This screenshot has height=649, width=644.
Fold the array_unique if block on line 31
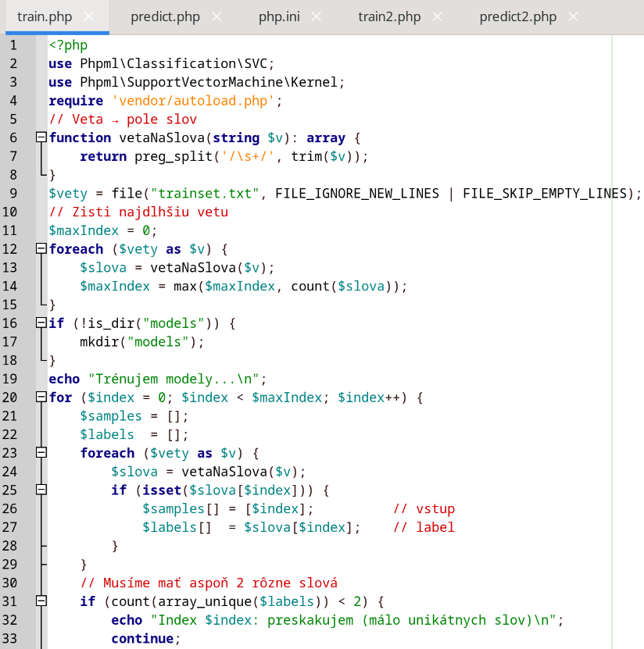pos(41,601)
